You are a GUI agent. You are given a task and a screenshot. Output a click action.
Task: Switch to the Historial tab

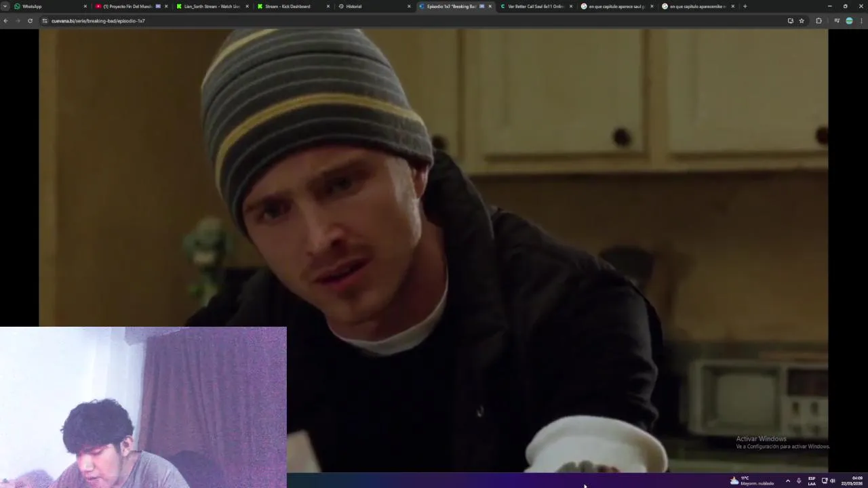373,6
